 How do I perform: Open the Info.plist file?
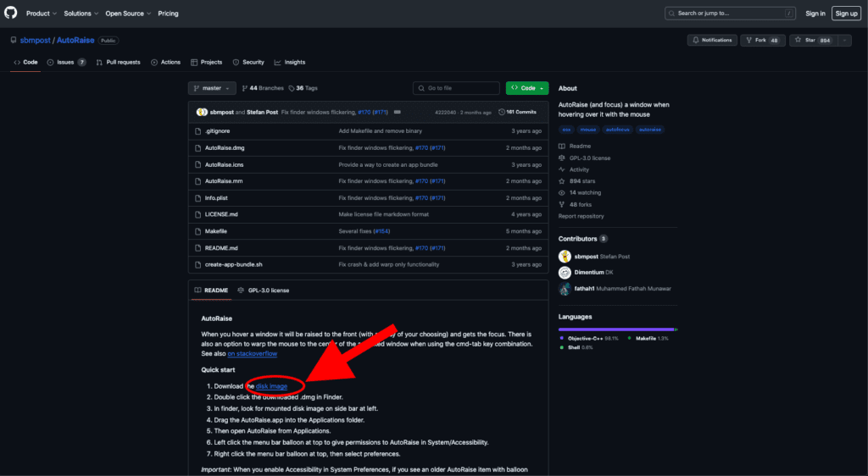(x=216, y=198)
